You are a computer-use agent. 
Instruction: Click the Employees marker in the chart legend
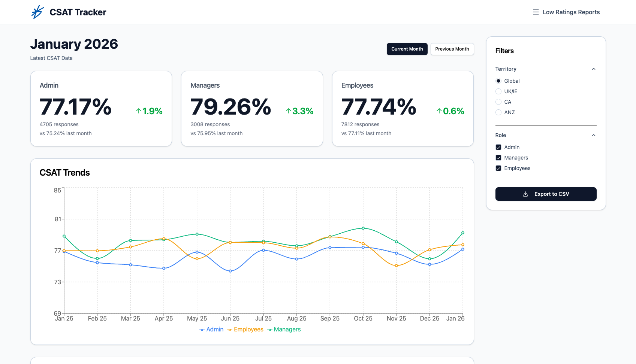tap(230, 330)
